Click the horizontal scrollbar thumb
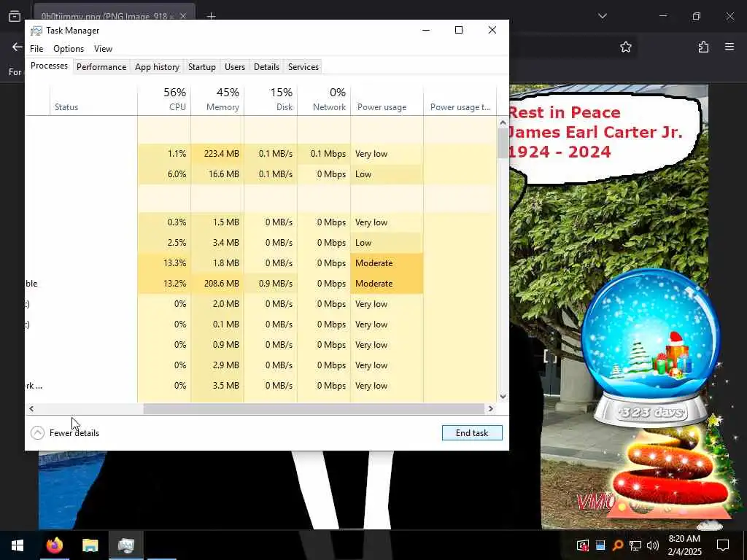747x560 pixels. point(314,408)
